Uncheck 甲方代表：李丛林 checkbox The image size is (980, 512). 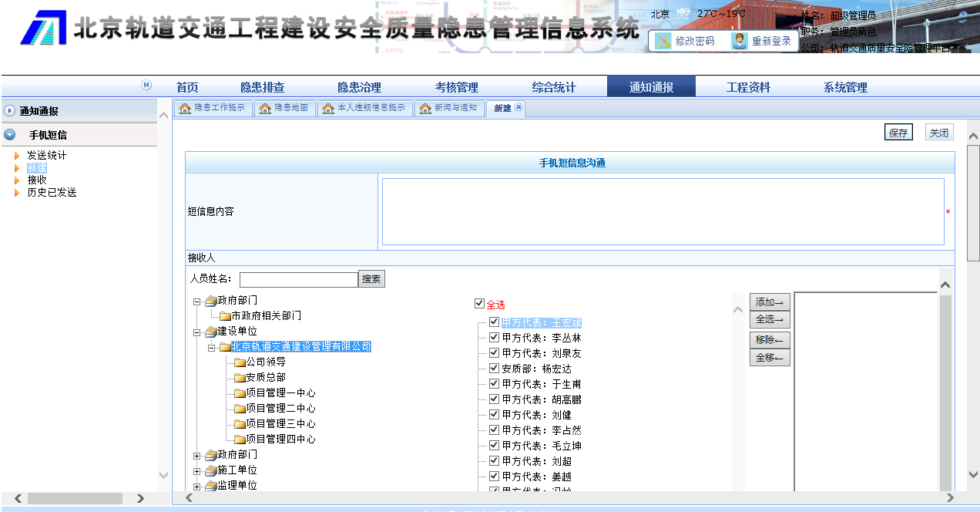(x=495, y=338)
